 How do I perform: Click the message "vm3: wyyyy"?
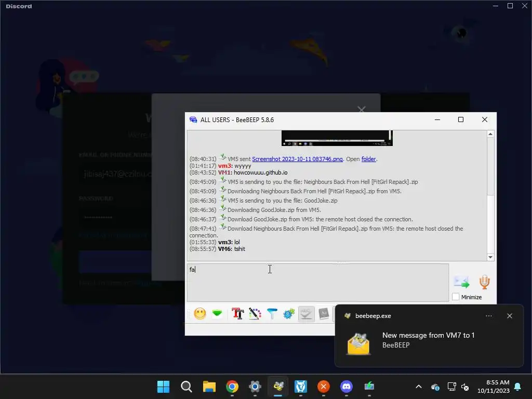pyautogui.click(x=234, y=166)
